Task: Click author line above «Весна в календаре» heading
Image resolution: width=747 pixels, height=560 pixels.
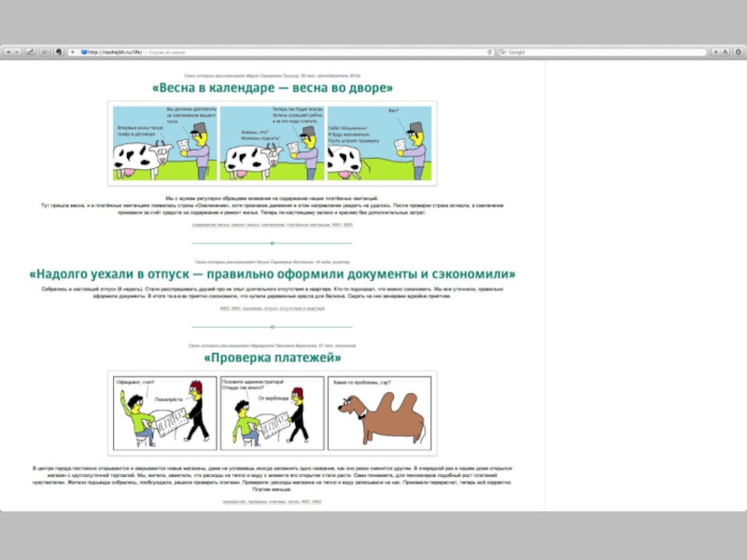Action: [x=272, y=76]
